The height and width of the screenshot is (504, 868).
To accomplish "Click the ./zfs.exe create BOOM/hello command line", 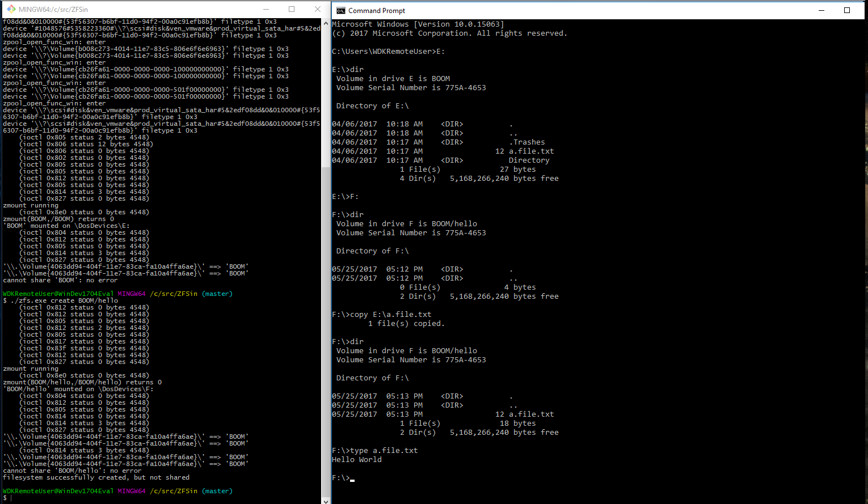I will pyautogui.click(x=61, y=300).
